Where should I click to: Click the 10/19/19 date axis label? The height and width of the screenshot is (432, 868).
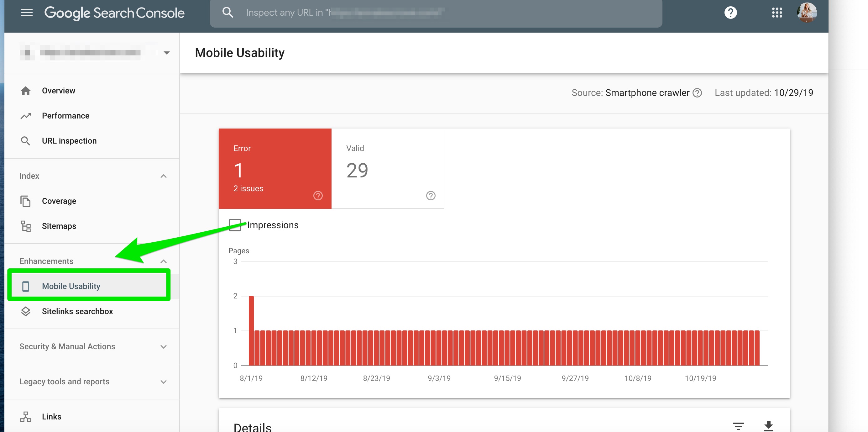click(x=700, y=378)
